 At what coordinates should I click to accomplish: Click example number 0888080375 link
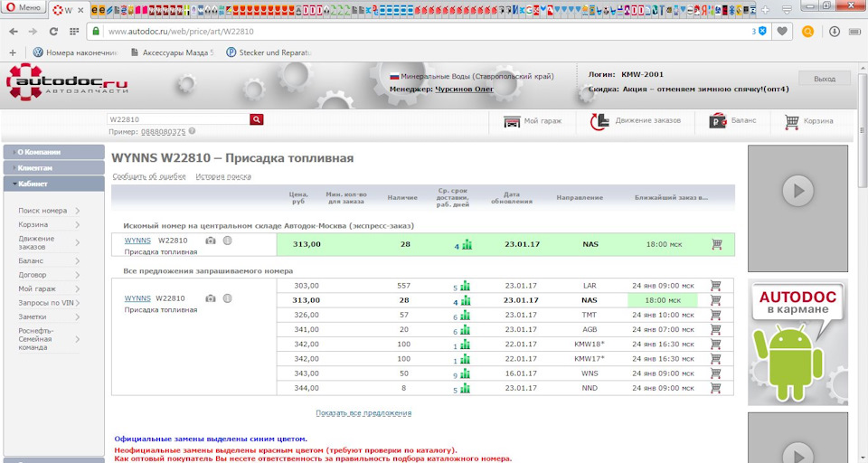coord(164,132)
